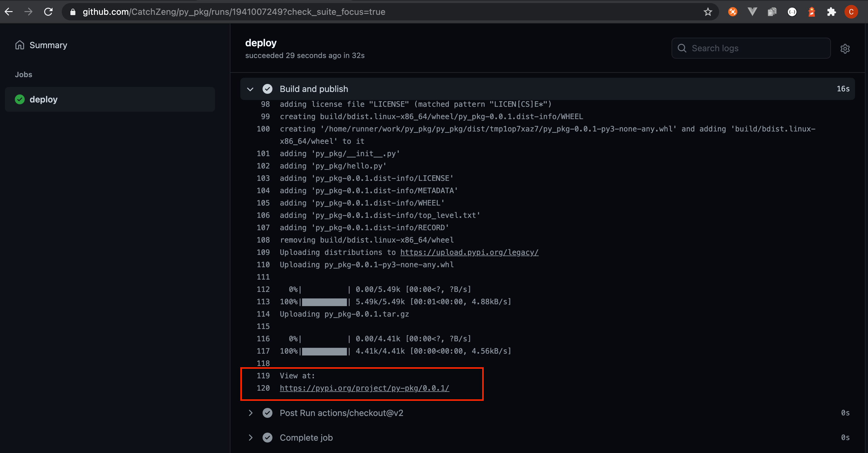View site info via the lock icon
The image size is (868, 453).
(x=73, y=12)
